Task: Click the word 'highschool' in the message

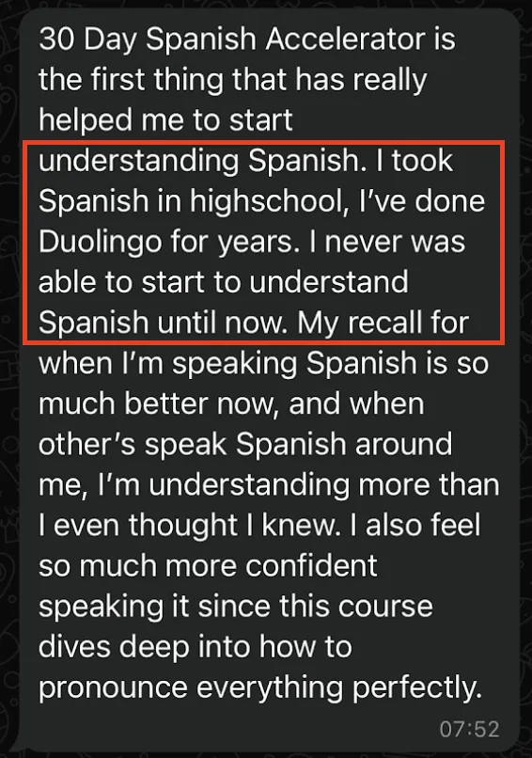Action: pos(266,200)
